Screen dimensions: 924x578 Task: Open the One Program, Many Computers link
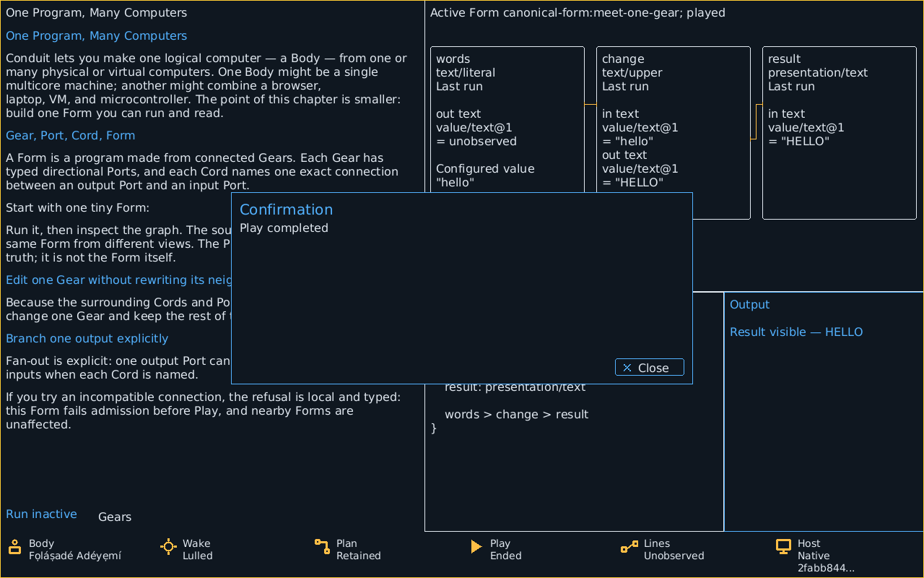[x=96, y=35]
